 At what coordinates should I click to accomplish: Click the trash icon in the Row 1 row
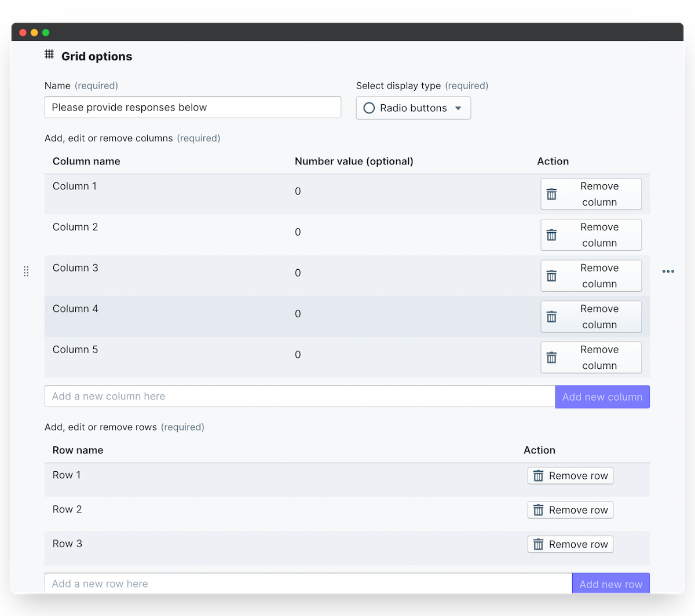click(539, 476)
